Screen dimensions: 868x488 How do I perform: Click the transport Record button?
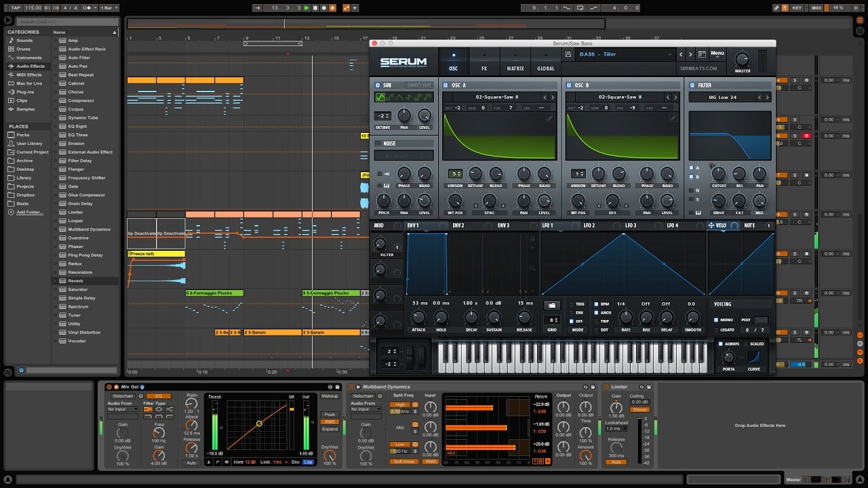(x=324, y=7)
